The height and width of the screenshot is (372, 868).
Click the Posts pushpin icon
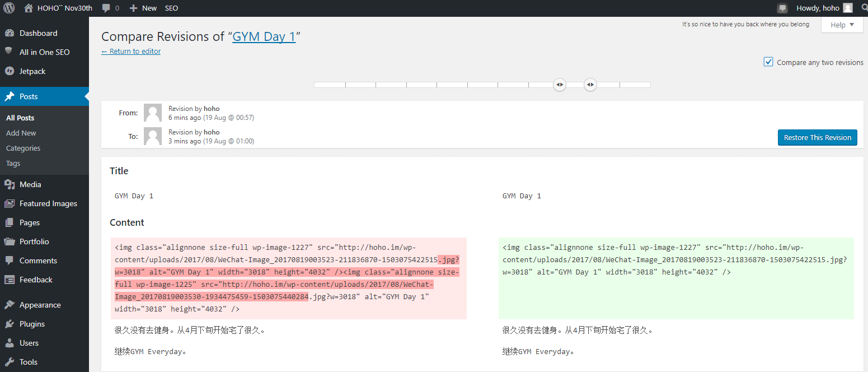pyautogui.click(x=9, y=96)
